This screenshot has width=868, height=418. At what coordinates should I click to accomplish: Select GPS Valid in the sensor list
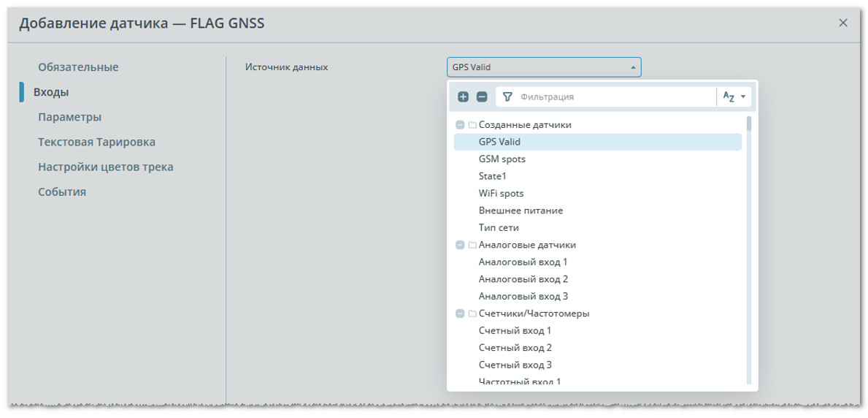pyautogui.click(x=597, y=142)
